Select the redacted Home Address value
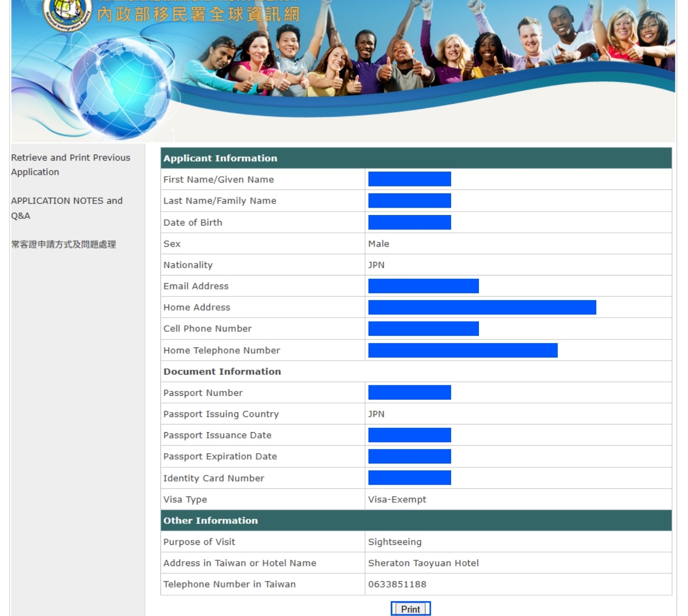This screenshot has height=616, width=688. [x=482, y=307]
